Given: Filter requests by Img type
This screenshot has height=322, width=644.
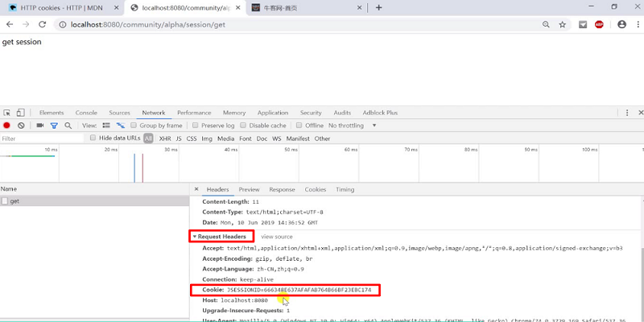Looking at the screenshot, I should point(207,138).
